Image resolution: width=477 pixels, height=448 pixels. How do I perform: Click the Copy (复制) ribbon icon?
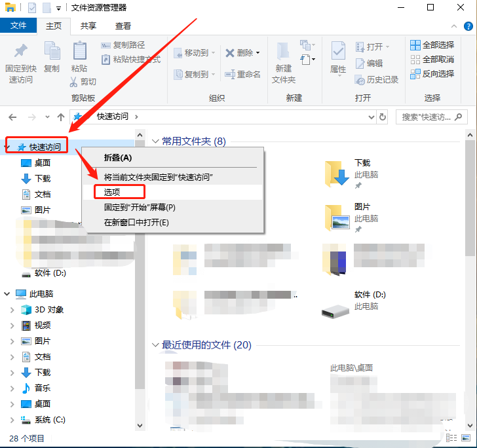52,50
